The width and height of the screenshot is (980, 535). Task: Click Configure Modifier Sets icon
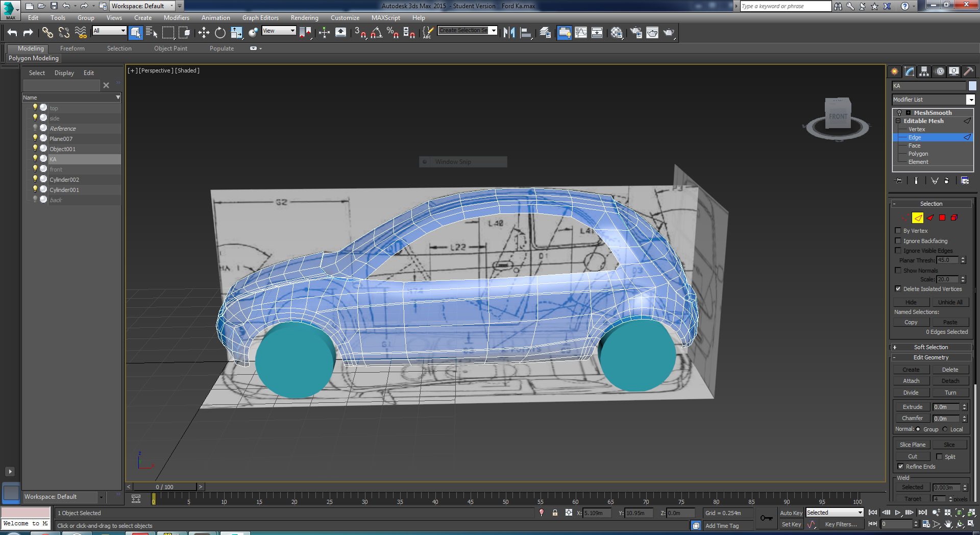pyautogui.click(x=965, y=180)
